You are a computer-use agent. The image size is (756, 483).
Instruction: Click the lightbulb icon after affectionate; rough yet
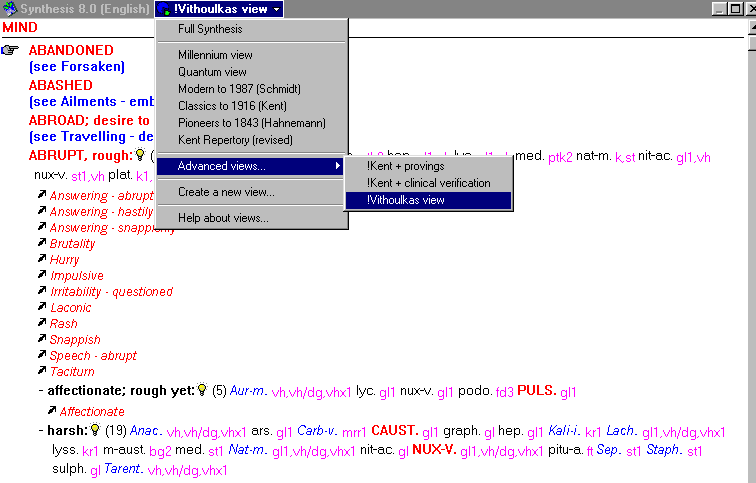pyautogui.click(x=202, y=389)
